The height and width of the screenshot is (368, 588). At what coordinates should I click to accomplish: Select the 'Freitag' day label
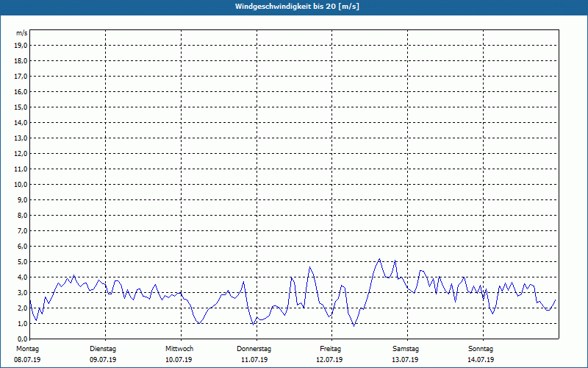pos(330,349)
